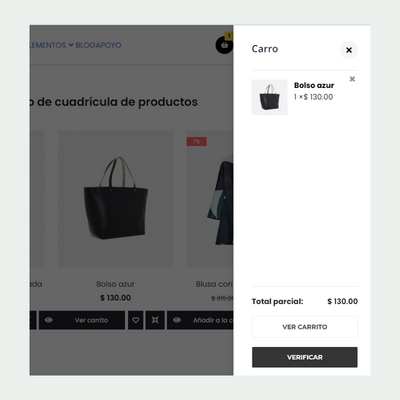This screenshot has height=400, width=400.
Task: Click the dark Ver carrito product button
Action: [82, 320]
